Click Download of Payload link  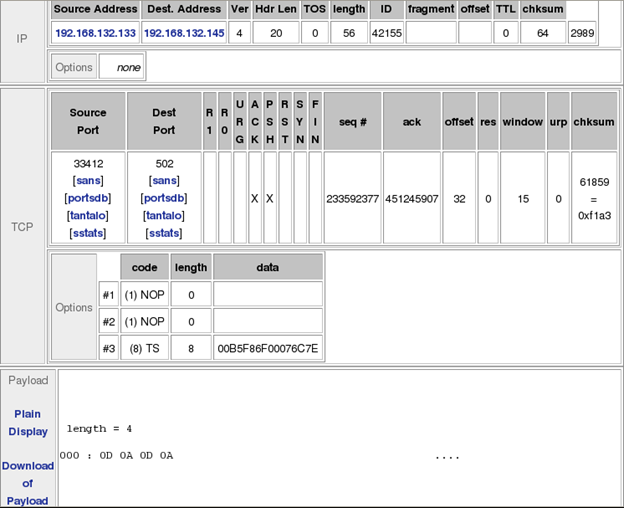click(x=28, y=483)
